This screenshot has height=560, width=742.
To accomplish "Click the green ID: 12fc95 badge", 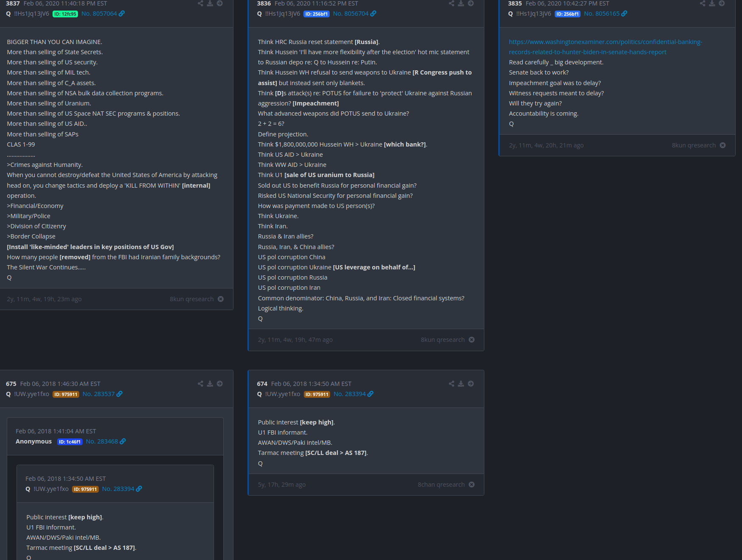I will tap(65, 14).
